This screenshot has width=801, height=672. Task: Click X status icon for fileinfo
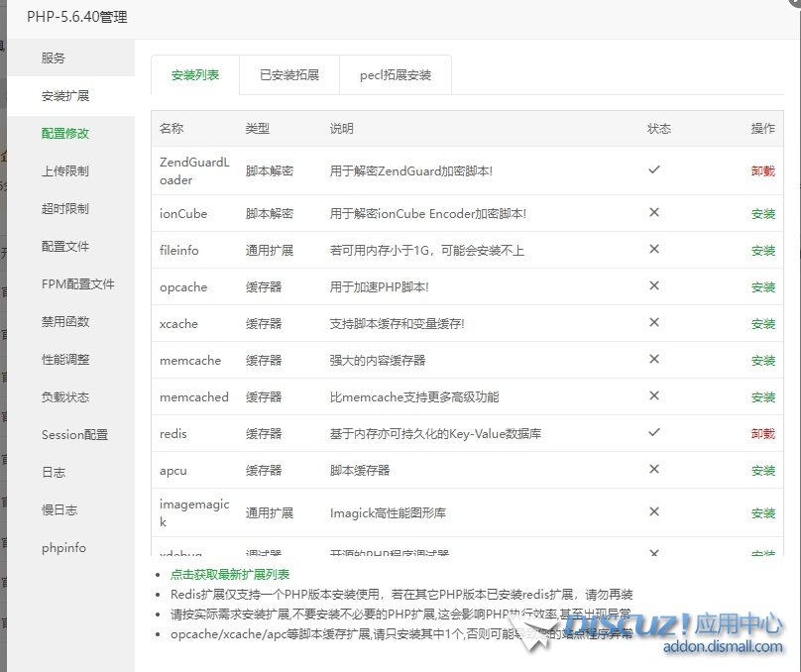tap(654, 249)
